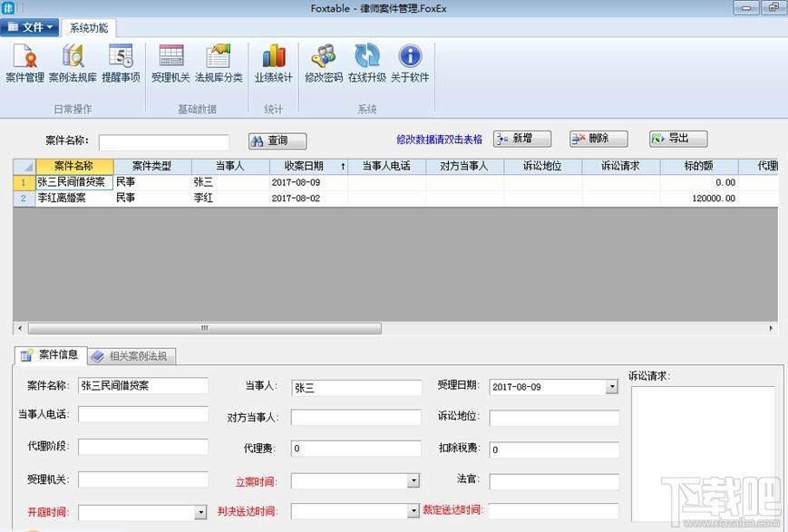Screen dimensions: 788x532
Task: Switch to the 相关案例法规 tab
Action: click(x=132, y=356)
